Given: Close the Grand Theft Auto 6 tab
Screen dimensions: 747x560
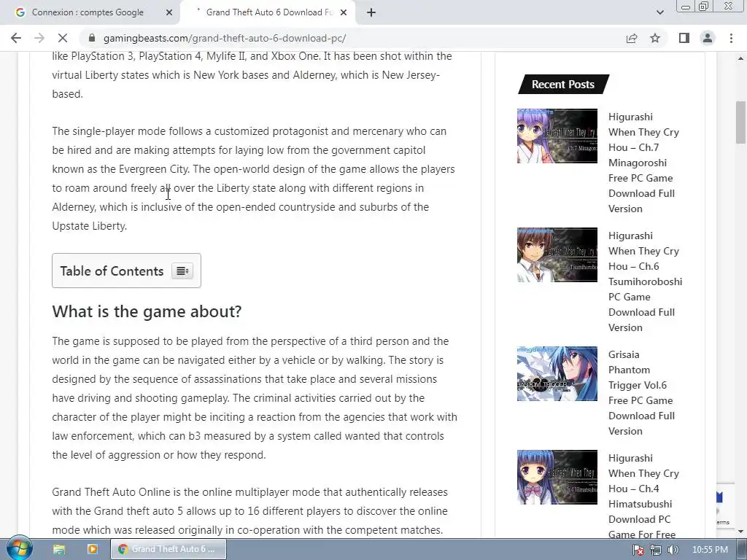Looking at the screenshot, I should (344, 12).
